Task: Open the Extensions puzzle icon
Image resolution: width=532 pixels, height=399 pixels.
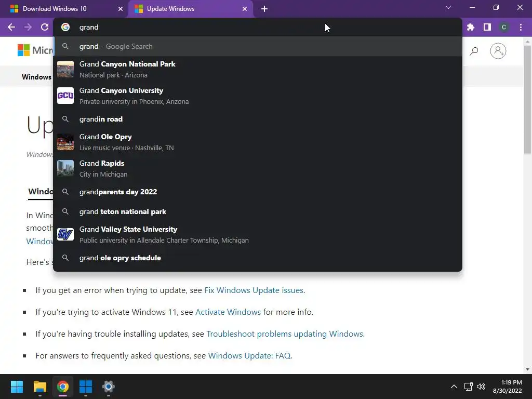Action: (x=471, y=27)
